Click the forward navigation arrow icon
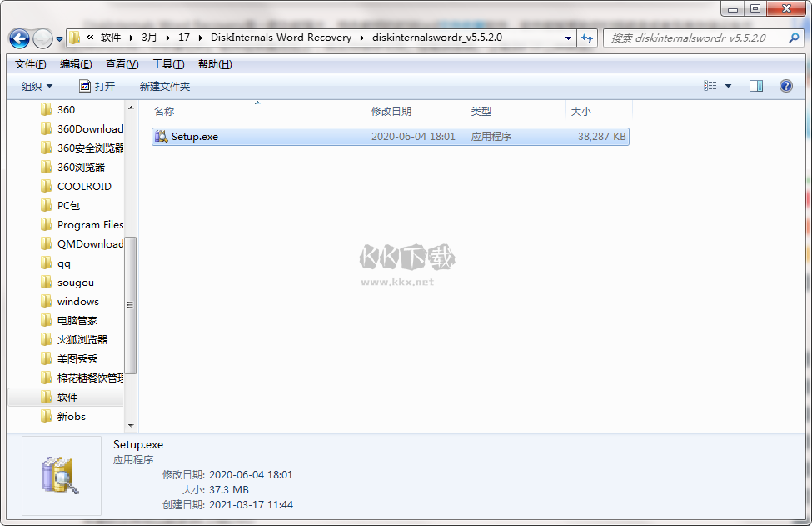Viewport: 812px width, 526px height. 42,38
